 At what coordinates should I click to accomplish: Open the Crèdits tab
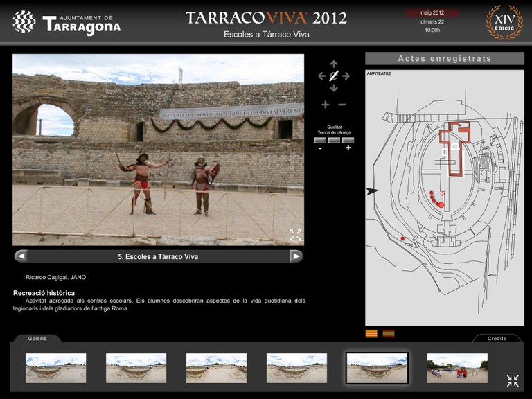pyautogui.click(x=497, y=339)
